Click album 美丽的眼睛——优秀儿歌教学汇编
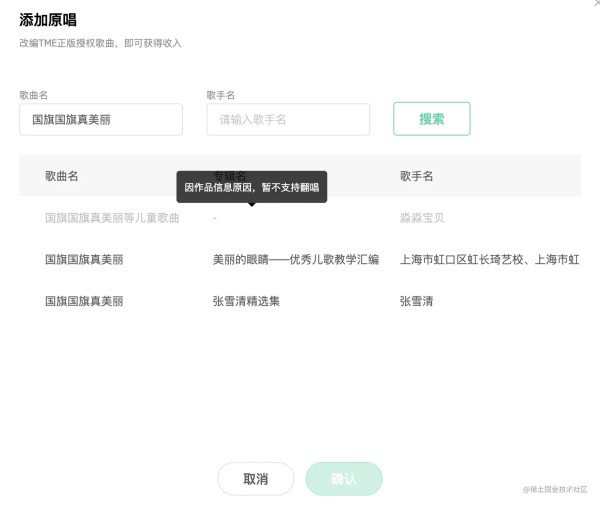 point(295,259)
